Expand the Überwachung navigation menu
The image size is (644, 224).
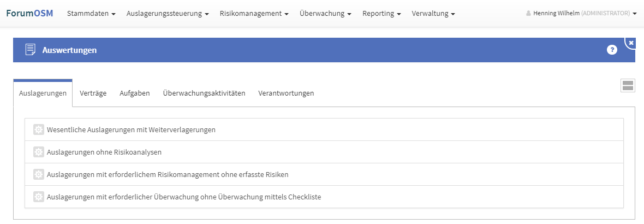tap(325, 13)
